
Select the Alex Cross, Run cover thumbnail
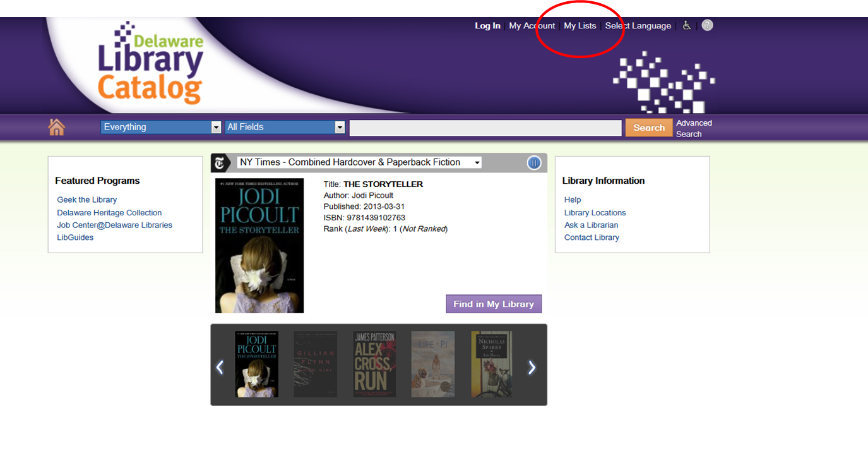tap(374, 364)
